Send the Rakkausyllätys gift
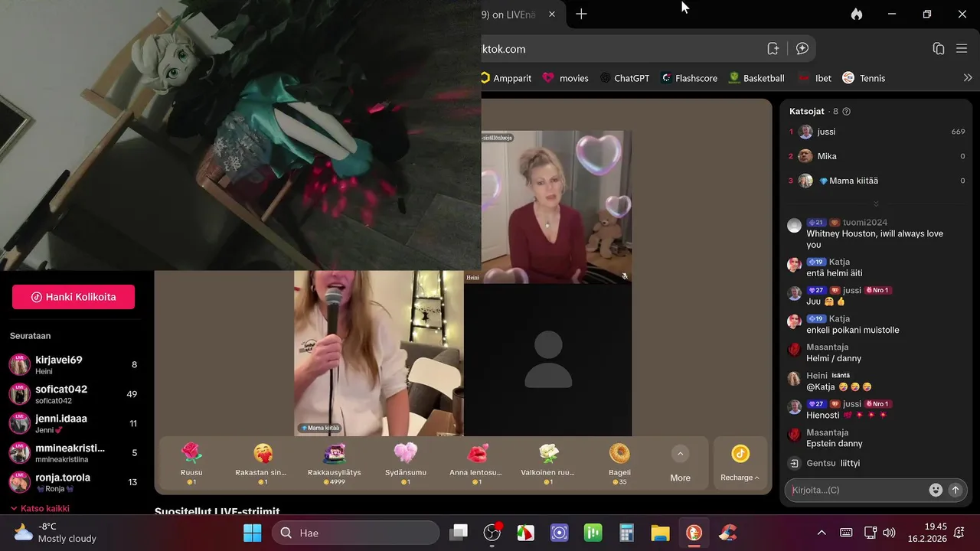This screenshot has height=551, width=980. (335, 463)
